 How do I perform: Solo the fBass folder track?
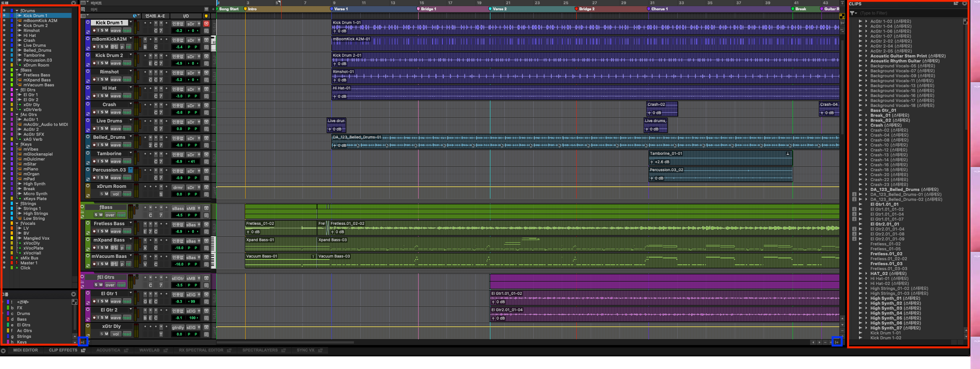pyautogui.click(x=96, y=215)
